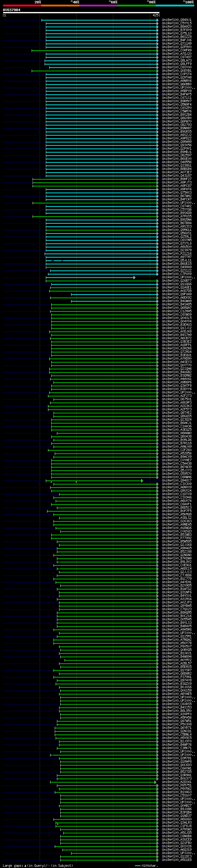The image size is (197, 868).
Task: Open hit UniRef100_Q949J1
Action: tap(177, 20)
